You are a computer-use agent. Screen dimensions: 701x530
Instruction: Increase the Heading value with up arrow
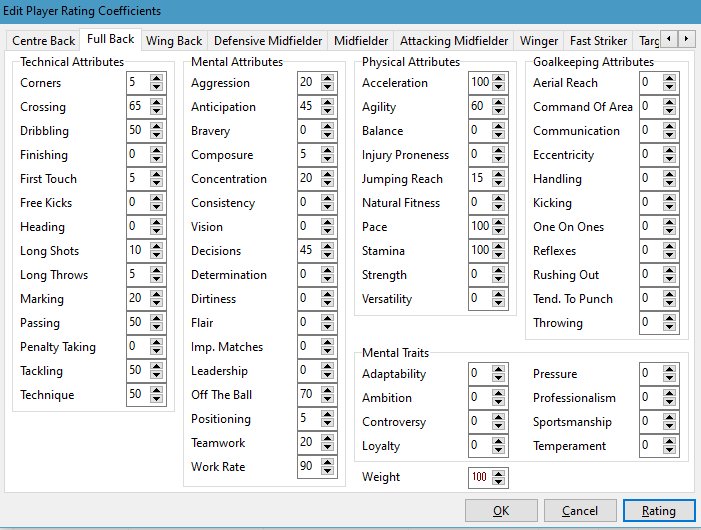(x=156, y=223)
